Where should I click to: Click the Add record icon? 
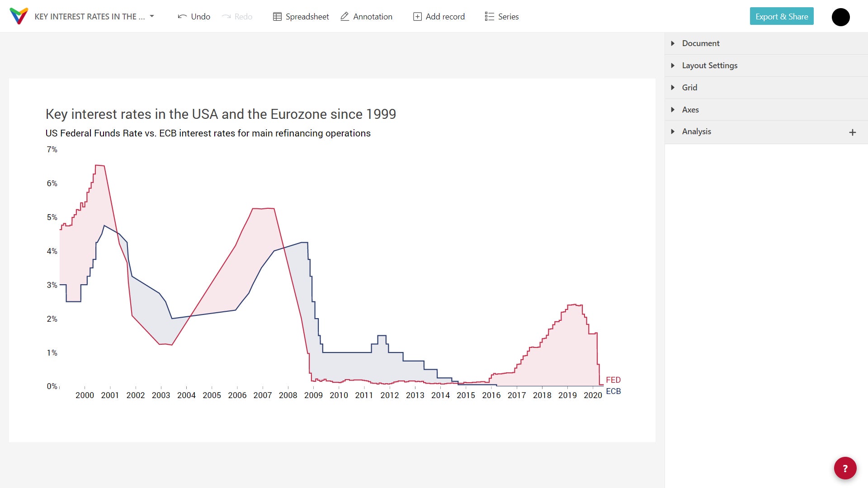click(416, 16)
